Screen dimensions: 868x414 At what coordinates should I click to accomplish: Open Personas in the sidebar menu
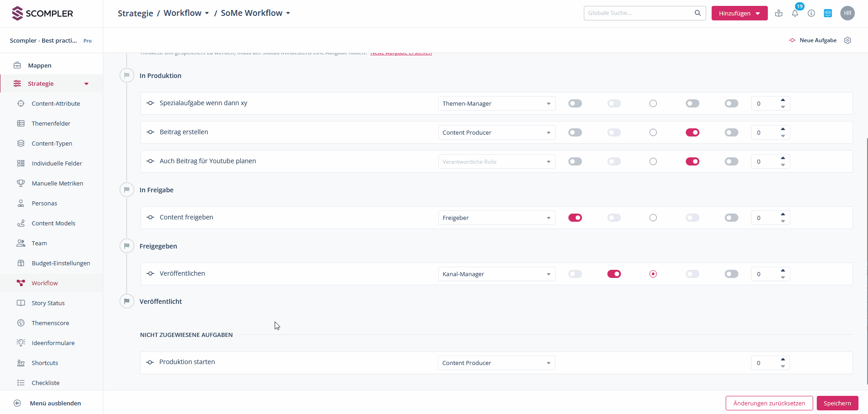44,203
